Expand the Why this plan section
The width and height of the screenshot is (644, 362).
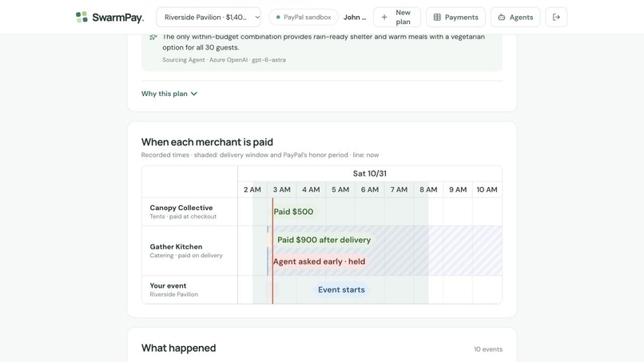[169, 93]
